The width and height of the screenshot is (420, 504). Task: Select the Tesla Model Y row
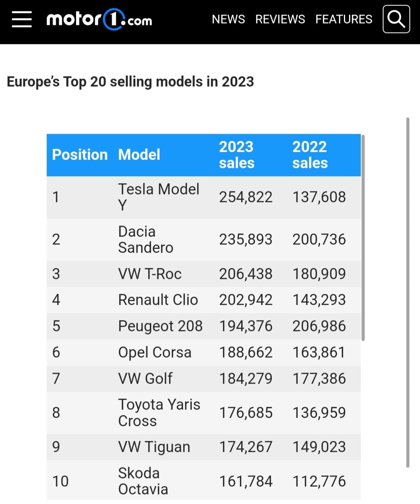[204, 197]
